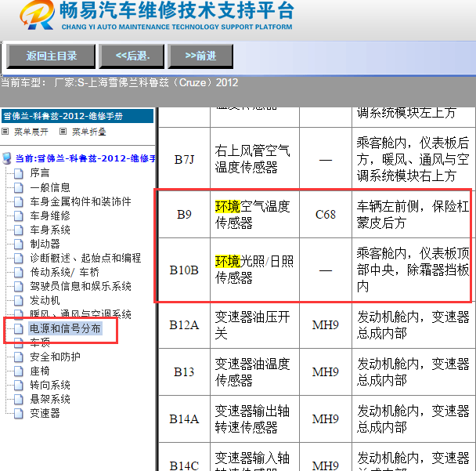Open the 座椅 tree item

coord(39,371)
